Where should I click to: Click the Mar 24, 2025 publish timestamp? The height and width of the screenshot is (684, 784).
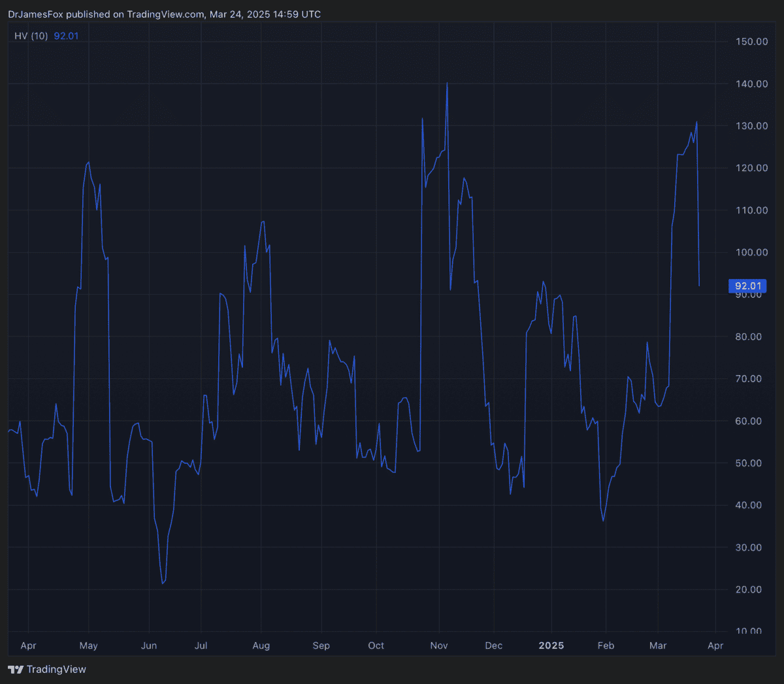pos(265,14)
